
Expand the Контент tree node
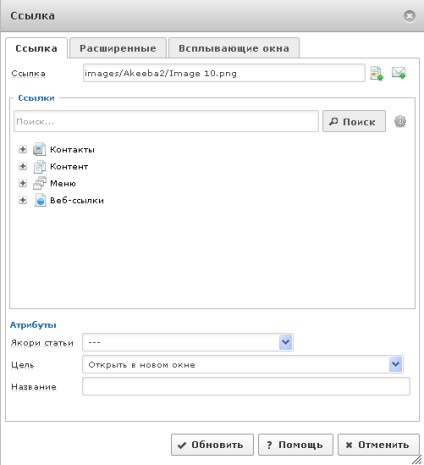[22, 166]
